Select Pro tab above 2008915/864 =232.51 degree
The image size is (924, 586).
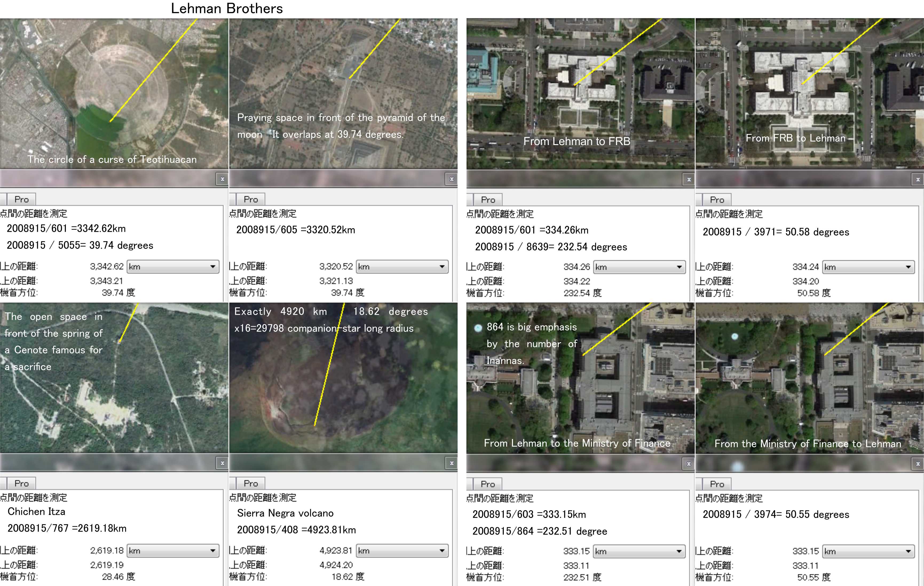coord(488,484)
